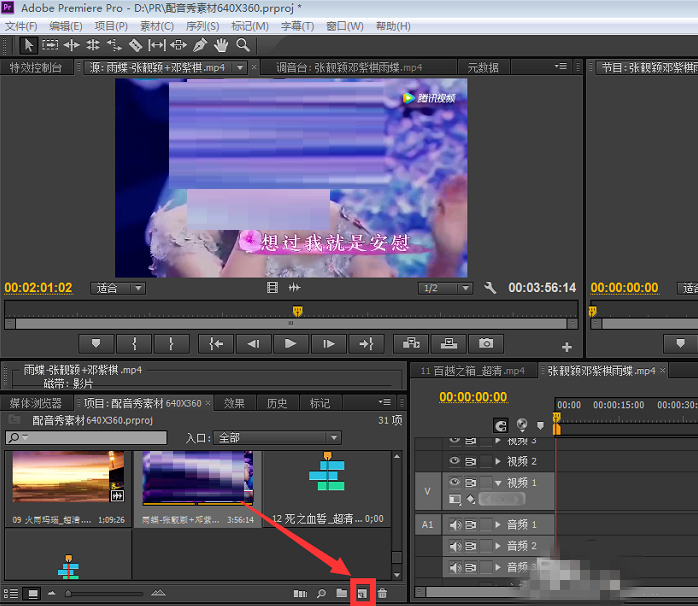Select the Slip tool
The width and height of the screenshot is (698, 606).
[x=157, y=45]
